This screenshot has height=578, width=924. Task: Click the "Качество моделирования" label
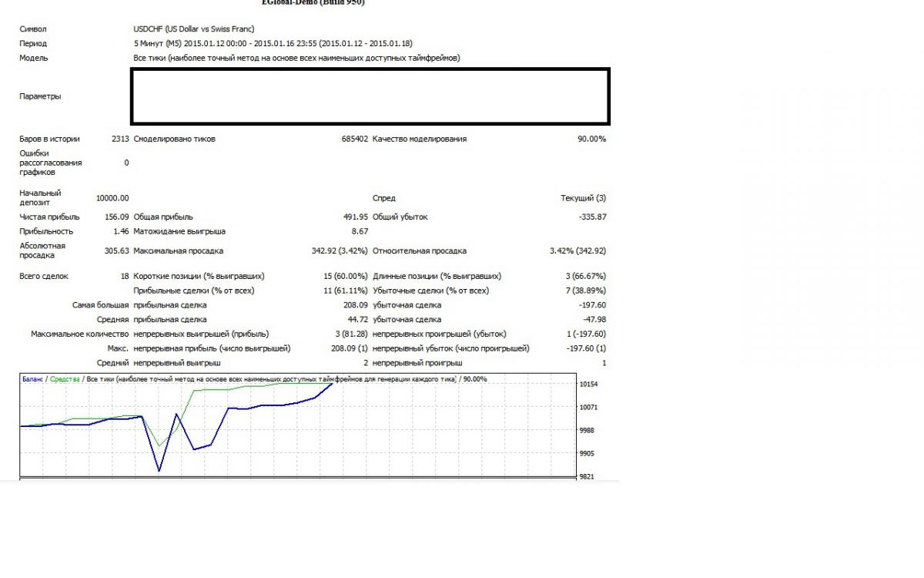point(420,139)
